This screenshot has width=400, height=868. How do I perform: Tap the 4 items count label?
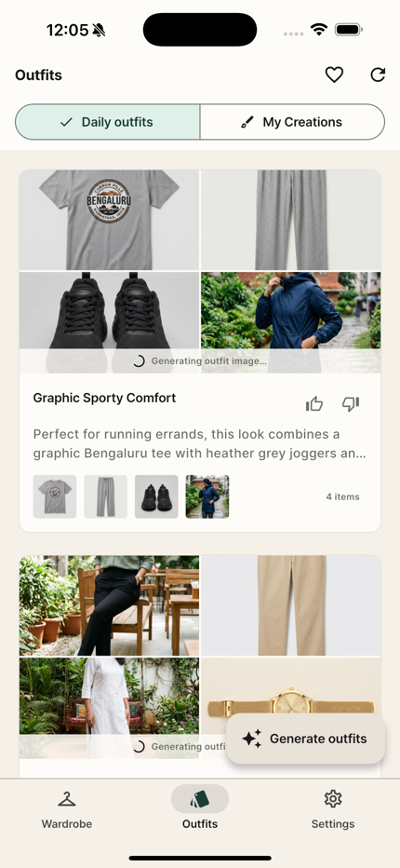pos(342,496)
